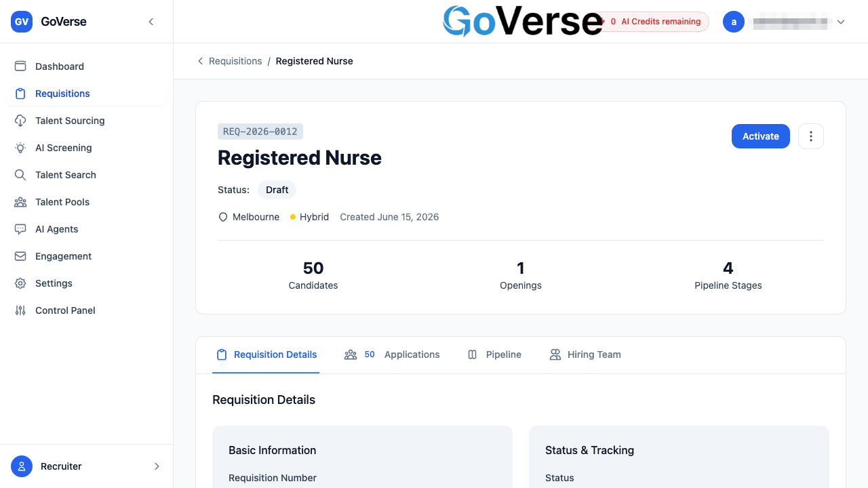Click the Settings gear icon
Image resolution: width=868 pixels, height=488 pixels.
(x=20, y=283)
